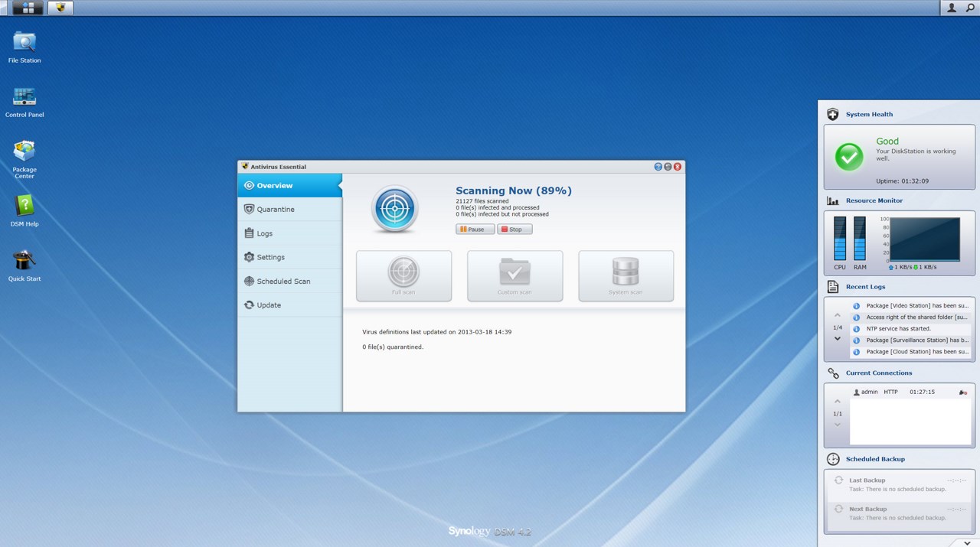
Task: Go to Scheduled Scan section
Action: tap(289, 281)
